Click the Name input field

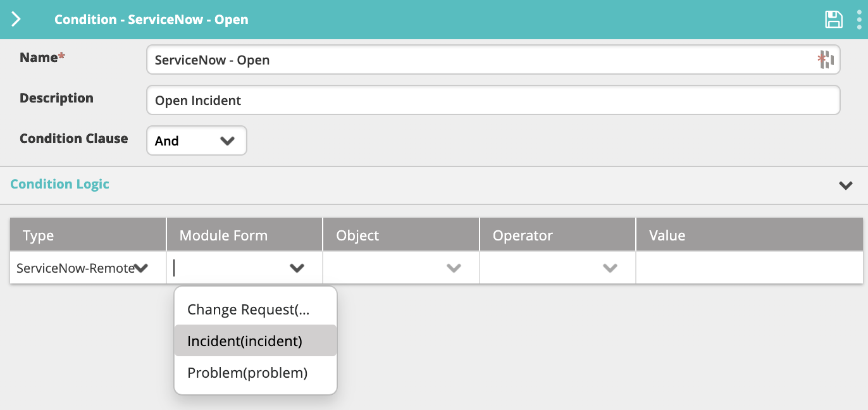[493, 60]
